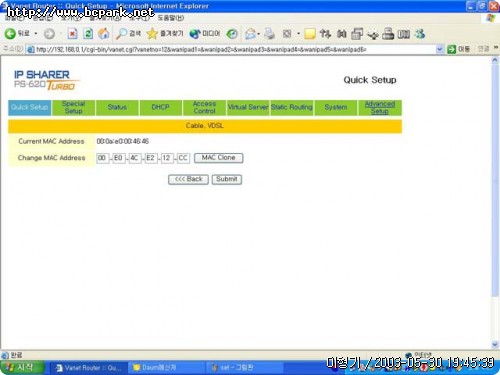Open the DHCP tab
The width and height of the screenshot is (500, 375).
point(161,108)
